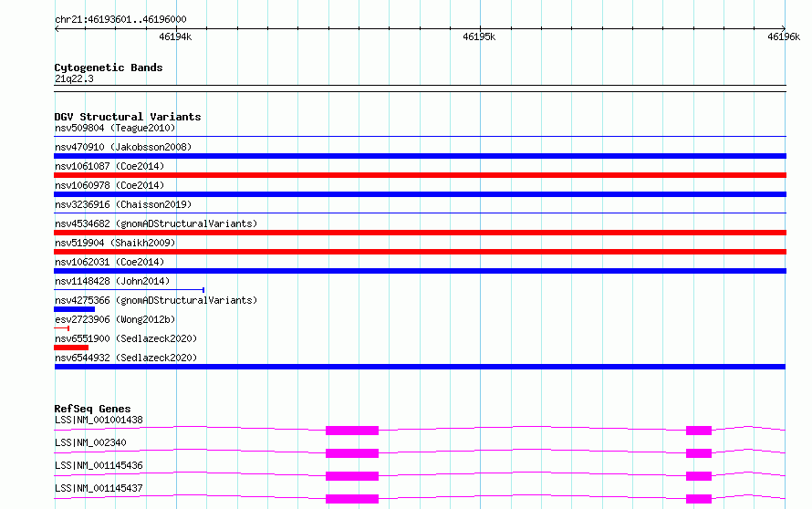
Task: Click variant label nsv4534682 (gnomADStructuralVariants)
Action: tap(156, 223)
